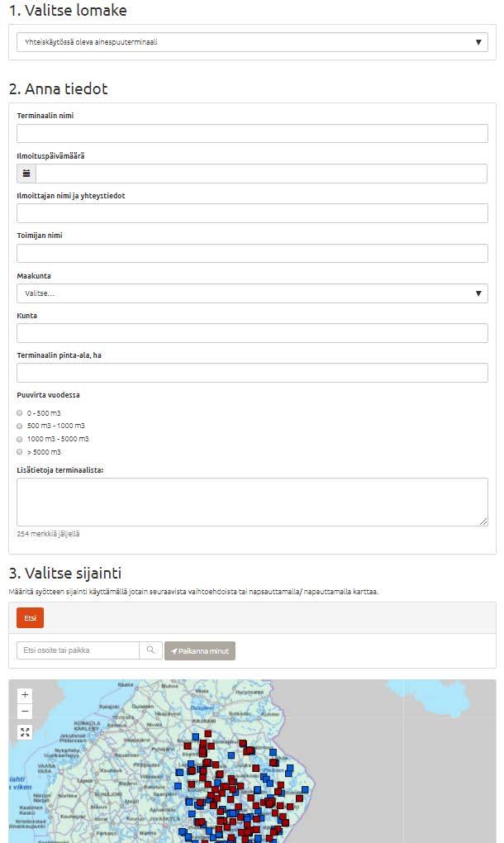Expand the Maakunta dropdown
This screenshot has height=843, width=504.
coord(252,293)
